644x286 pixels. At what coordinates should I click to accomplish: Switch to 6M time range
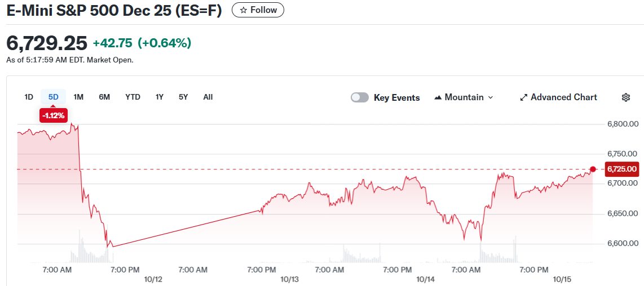[104, 97]
